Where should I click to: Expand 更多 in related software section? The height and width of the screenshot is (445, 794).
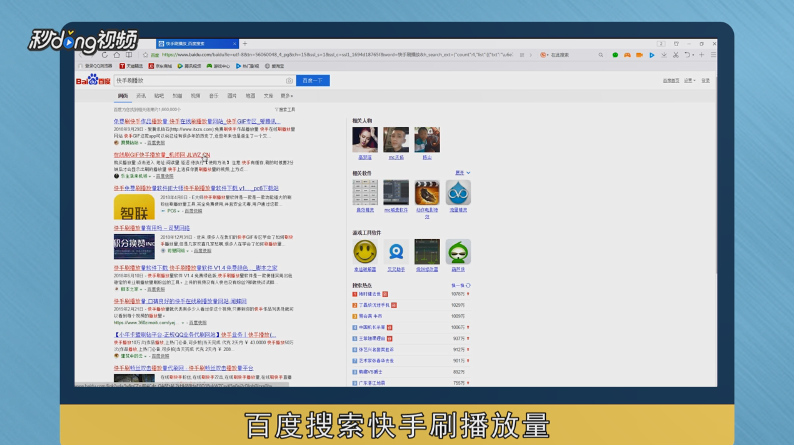[x=462, y=174]
